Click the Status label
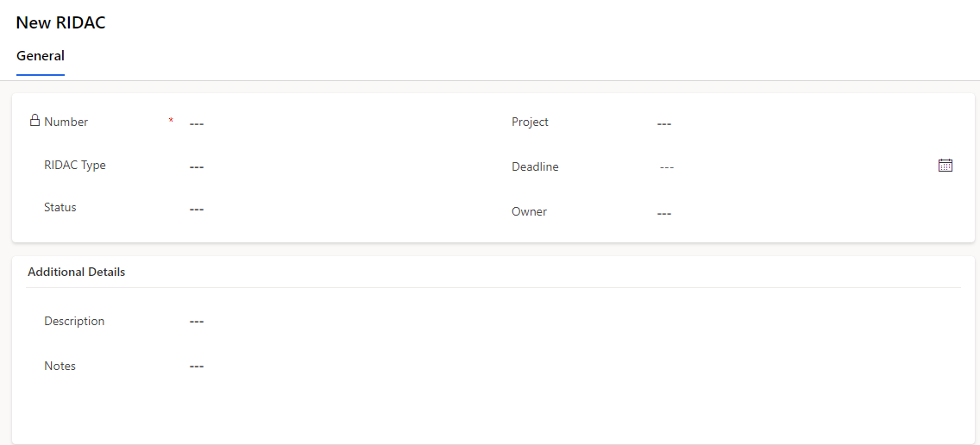 click(60, 208)
